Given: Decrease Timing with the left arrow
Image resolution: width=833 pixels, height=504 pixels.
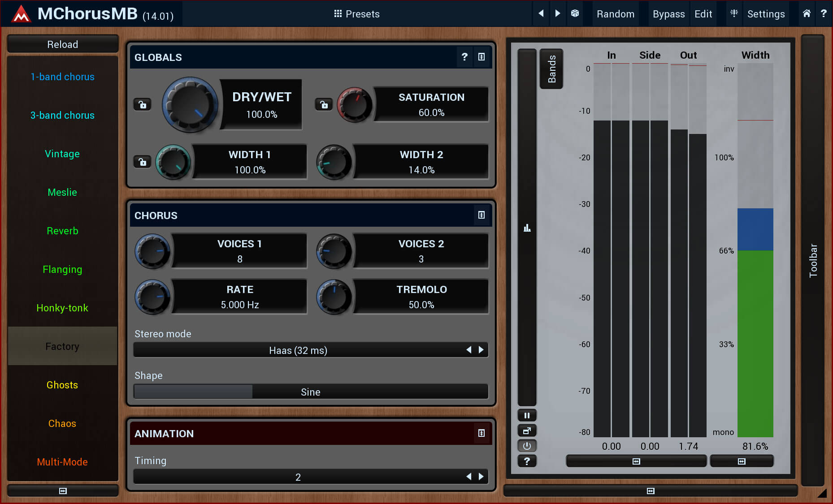Looking at the screenshot, I should pyautogui.click(x=469, y=477).
